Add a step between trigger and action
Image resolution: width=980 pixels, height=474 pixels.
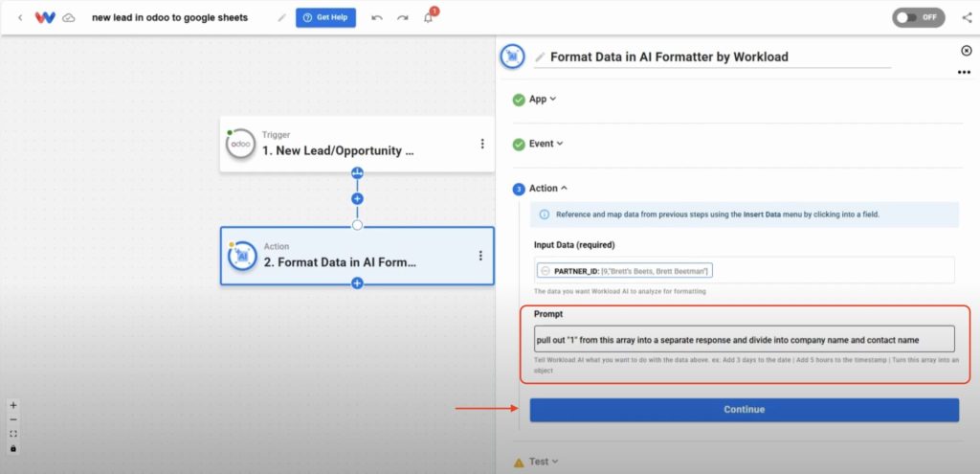click(357, 199)
